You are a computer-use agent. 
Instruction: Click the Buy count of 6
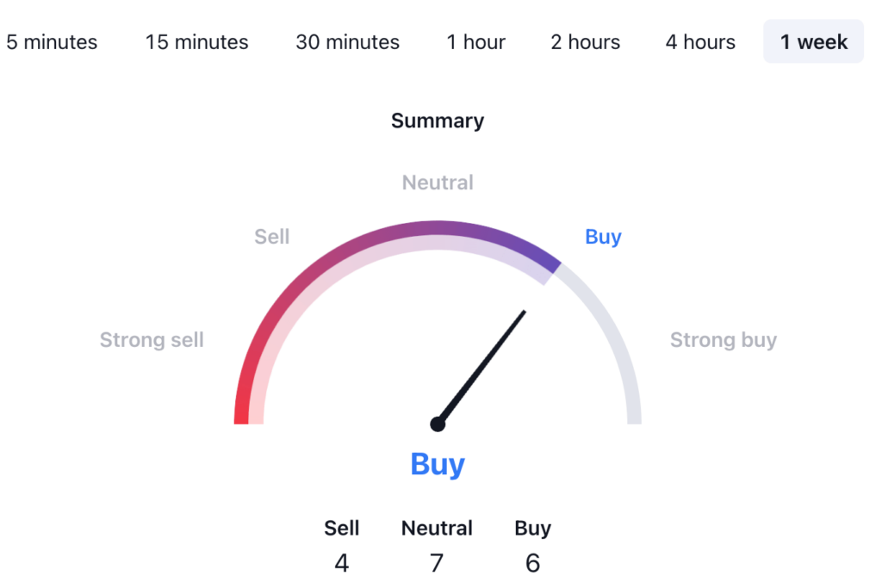coord(532,563)
